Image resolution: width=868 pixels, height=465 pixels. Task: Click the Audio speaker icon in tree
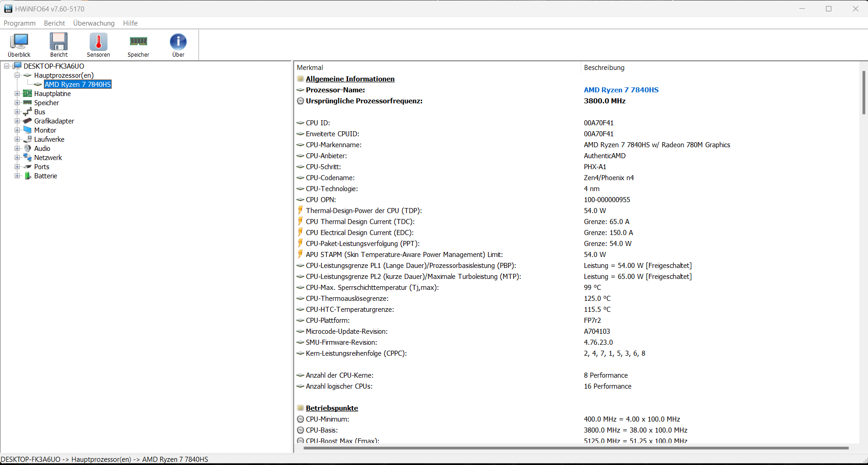coord(28,149)
